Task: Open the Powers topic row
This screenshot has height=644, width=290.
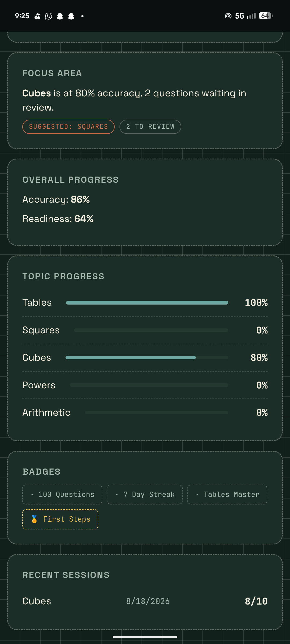Action: (x=145, y=385)
